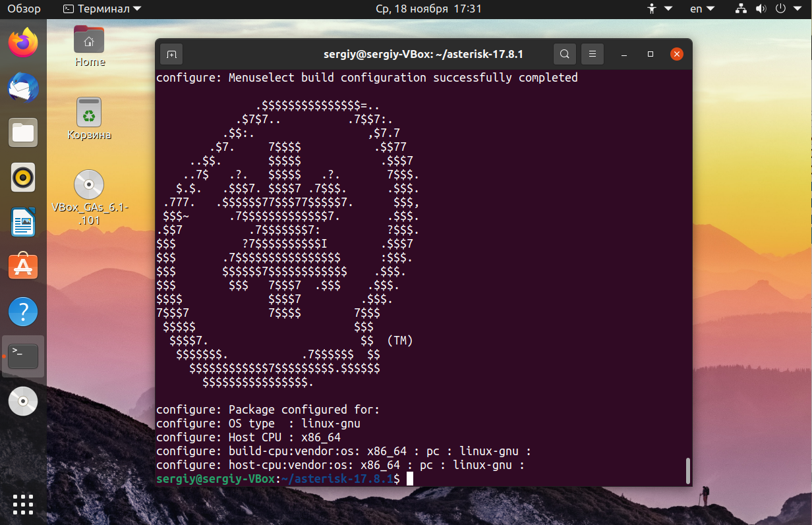Select the Terminal icon in the dock
The height and width of the screenshot is (525, 812).
23,356
